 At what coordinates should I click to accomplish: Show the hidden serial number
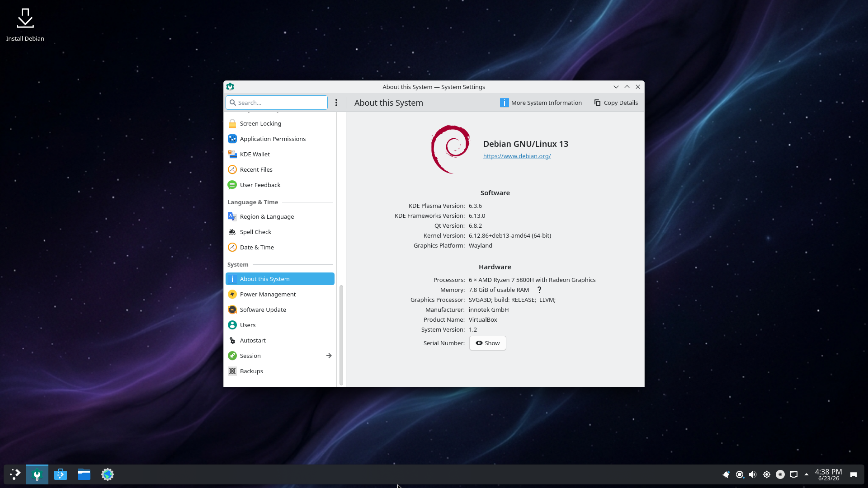coord(487,343)
